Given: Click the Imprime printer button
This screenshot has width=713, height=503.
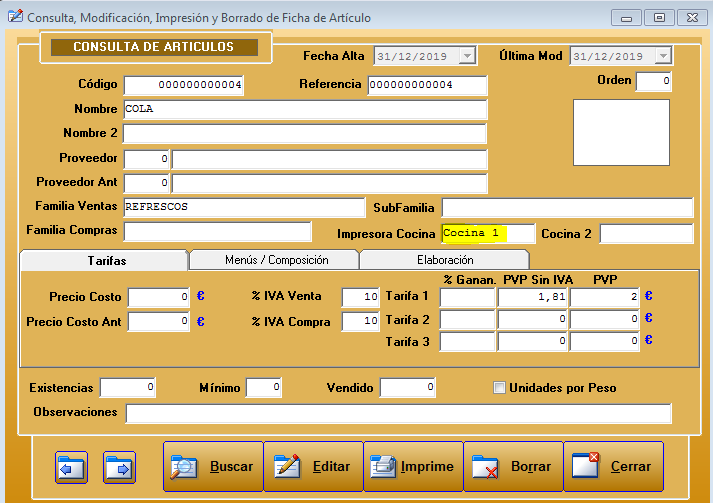Looking at the screenshot, I should 413,467.
